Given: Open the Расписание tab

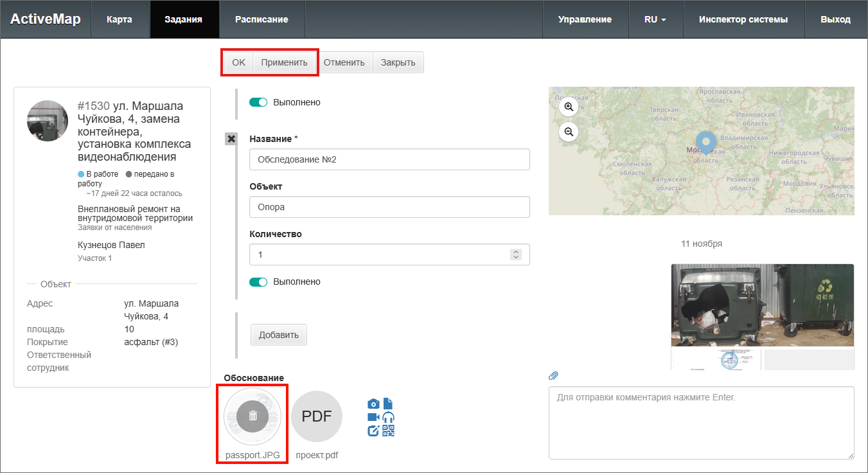Looking at the screenshot, I should click(x=261, y=19).
